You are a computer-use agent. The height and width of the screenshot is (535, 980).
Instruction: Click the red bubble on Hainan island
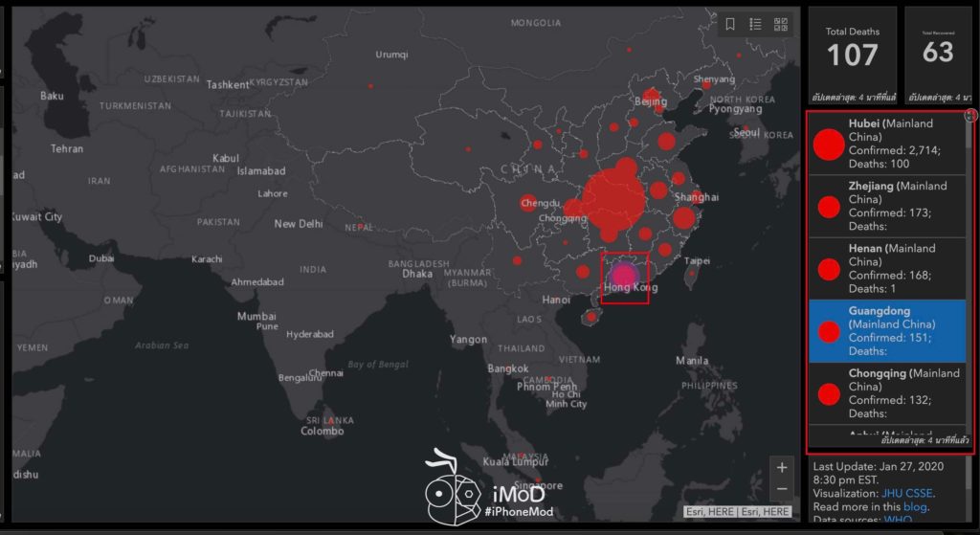590,317
